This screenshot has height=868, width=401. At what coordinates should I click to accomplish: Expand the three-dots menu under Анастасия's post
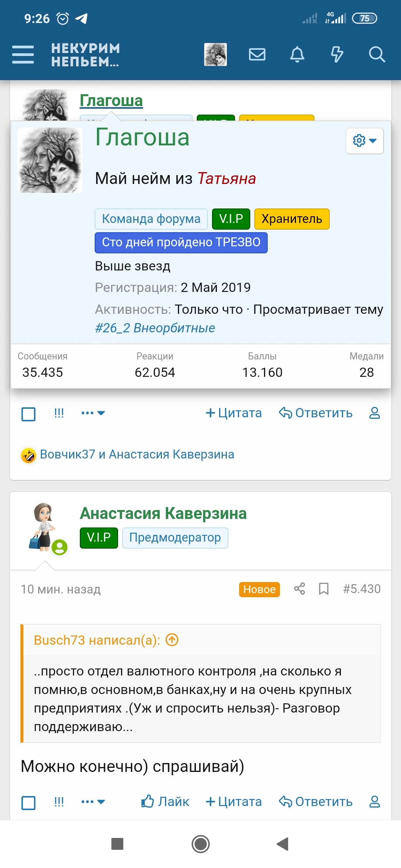coord(93,802)
